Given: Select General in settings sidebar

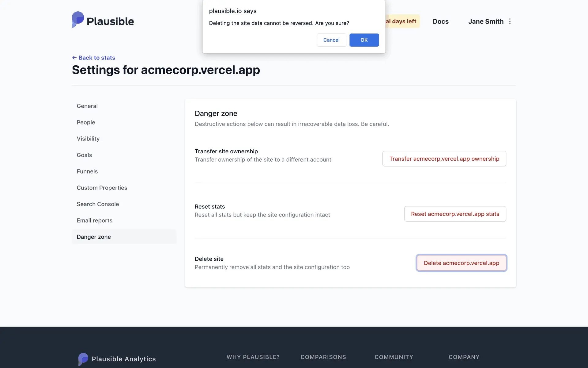Looking at the screenshot, I should [87, 106].
